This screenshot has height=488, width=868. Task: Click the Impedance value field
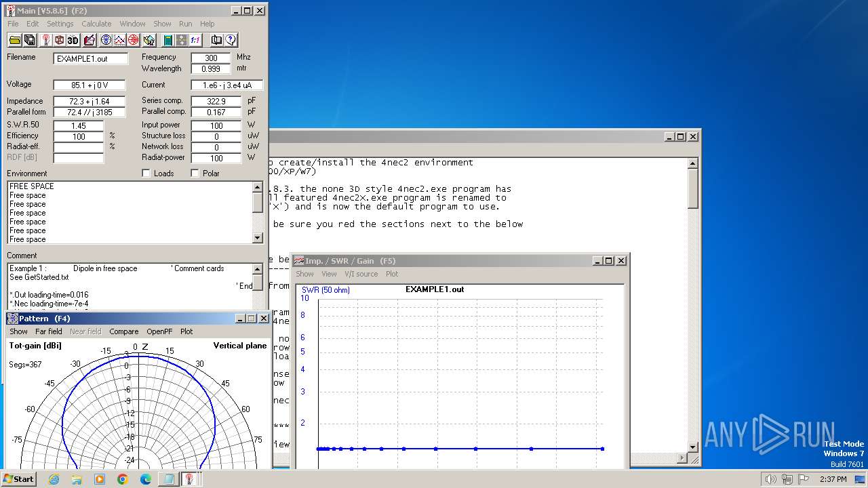90,101
